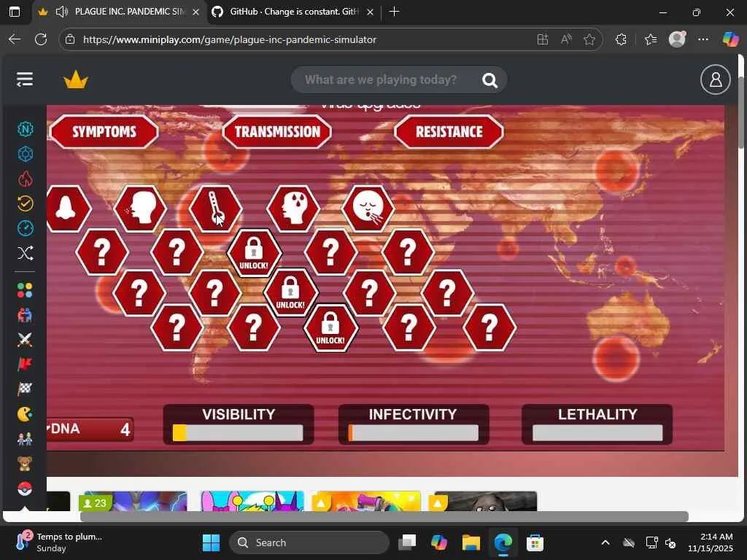The width and height of the screenshot is (747, 560).
Task: Open the pink bunny game thumbnail
Action: click(x=252, y=501)
